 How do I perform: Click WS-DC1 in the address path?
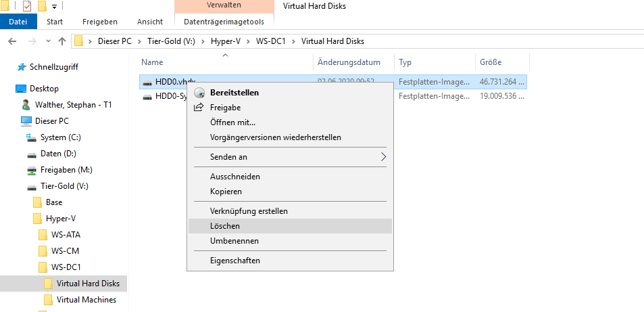[x=270, y=41]
